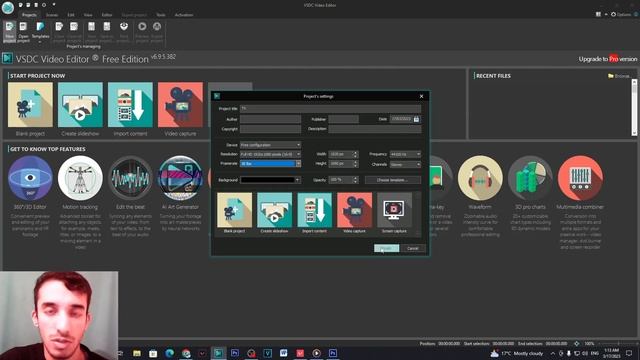Open the Editor ribbon tab

(107, 15)
